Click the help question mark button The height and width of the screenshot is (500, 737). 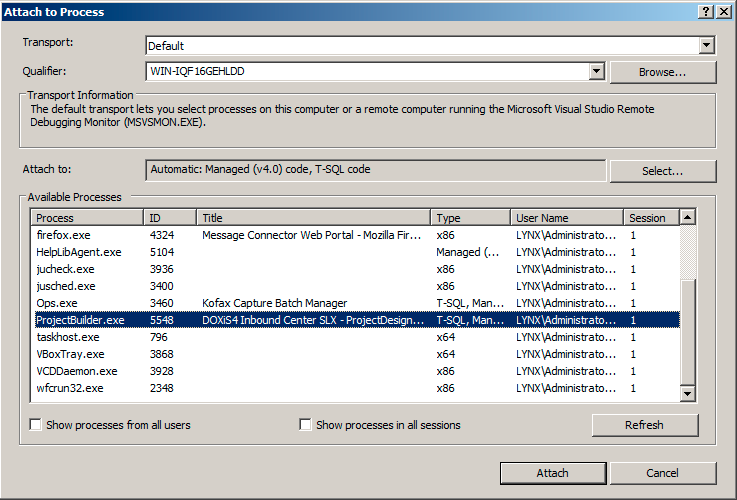[x=707, y=11]
